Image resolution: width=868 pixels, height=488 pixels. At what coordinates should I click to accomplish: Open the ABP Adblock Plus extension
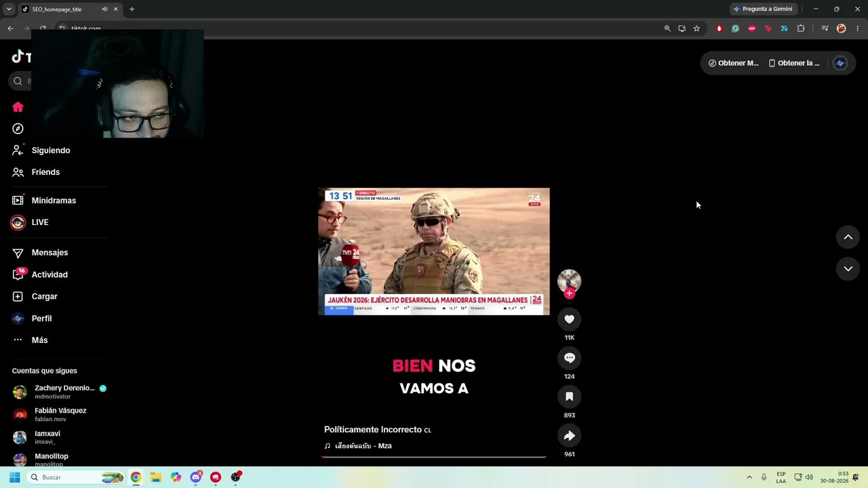tap(752, 28)
